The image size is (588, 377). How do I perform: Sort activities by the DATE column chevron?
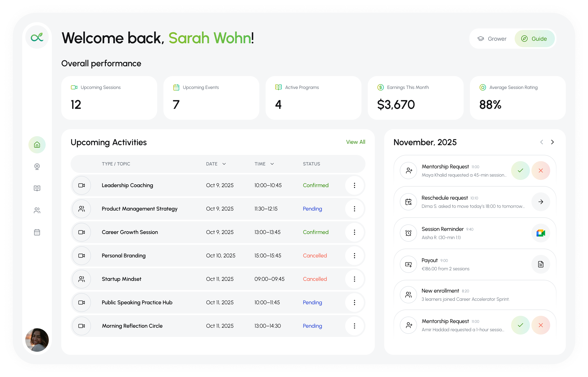click(224, 164)
